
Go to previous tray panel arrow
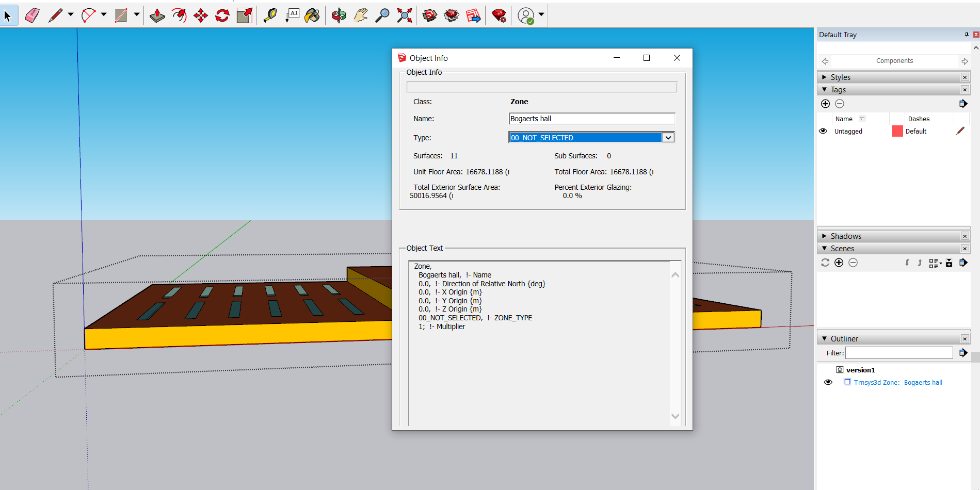(825, 61)
